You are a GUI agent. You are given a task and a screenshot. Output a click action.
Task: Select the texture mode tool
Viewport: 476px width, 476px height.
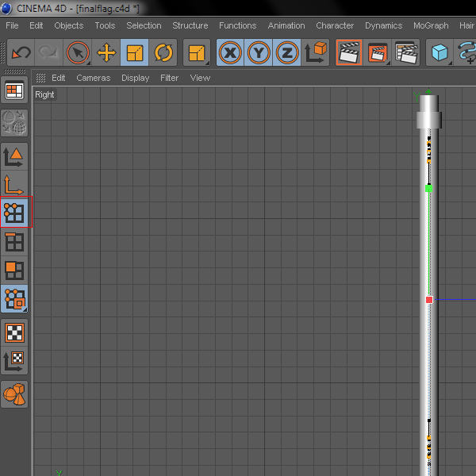14,332
